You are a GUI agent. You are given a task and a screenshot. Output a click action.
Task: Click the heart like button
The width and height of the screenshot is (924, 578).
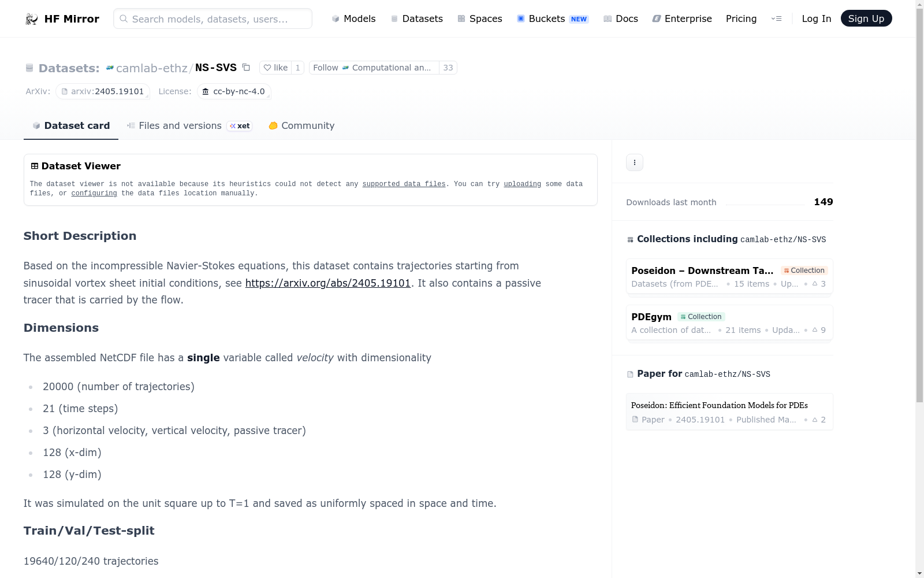coord(275,68)
